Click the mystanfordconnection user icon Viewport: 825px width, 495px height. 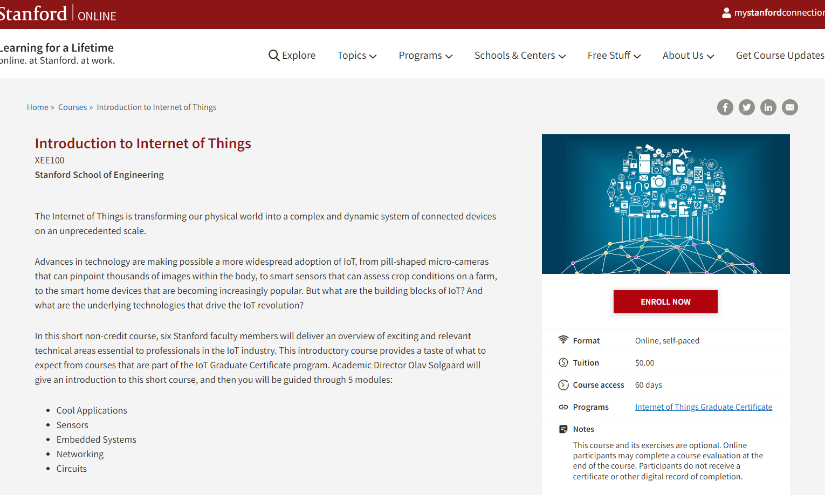(x=726, y=13)
